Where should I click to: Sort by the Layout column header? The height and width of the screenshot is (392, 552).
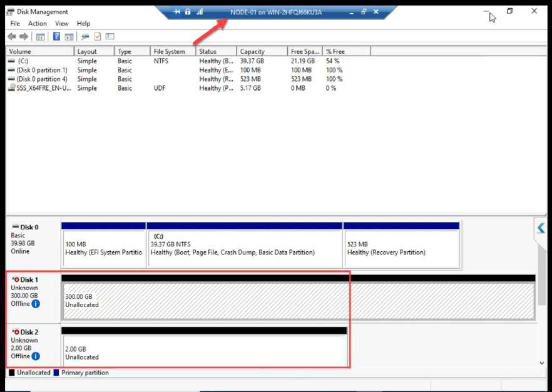click(x=95, y=51)
